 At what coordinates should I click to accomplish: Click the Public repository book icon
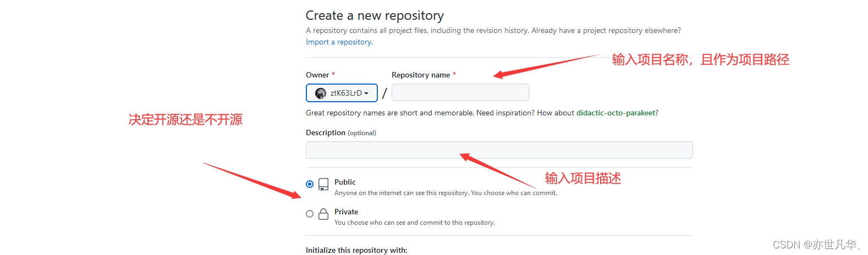point(323,184)
